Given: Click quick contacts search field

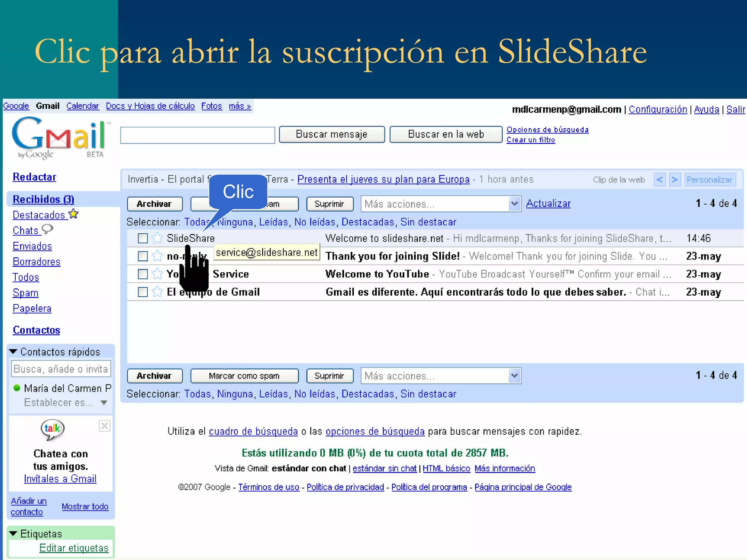Looking at the screenshot, I should tap(61, 369).
